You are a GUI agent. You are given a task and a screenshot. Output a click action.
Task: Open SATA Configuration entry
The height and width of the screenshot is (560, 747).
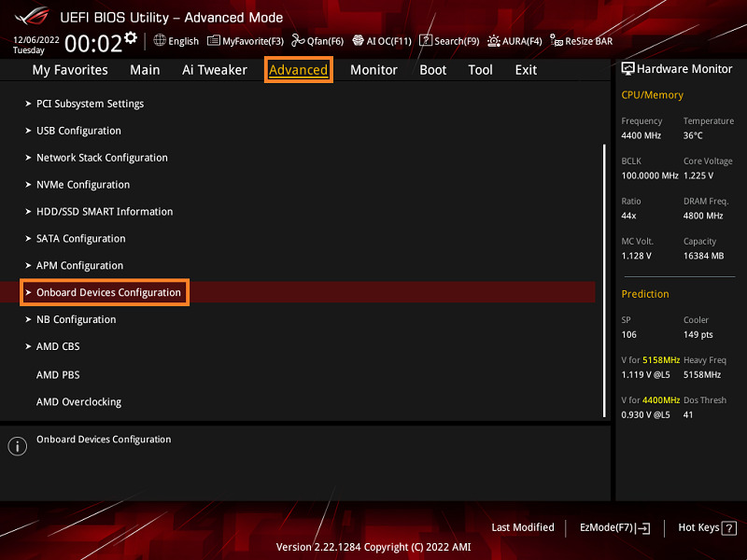(81, 239)
